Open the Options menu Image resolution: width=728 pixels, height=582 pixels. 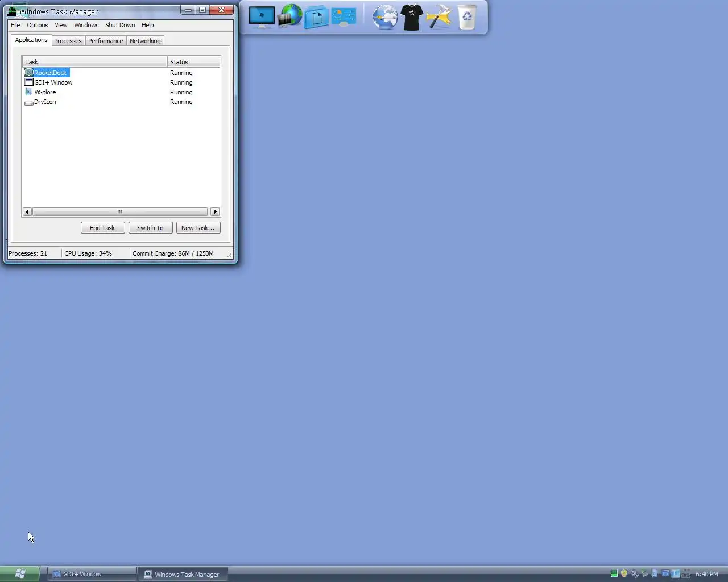38,25
